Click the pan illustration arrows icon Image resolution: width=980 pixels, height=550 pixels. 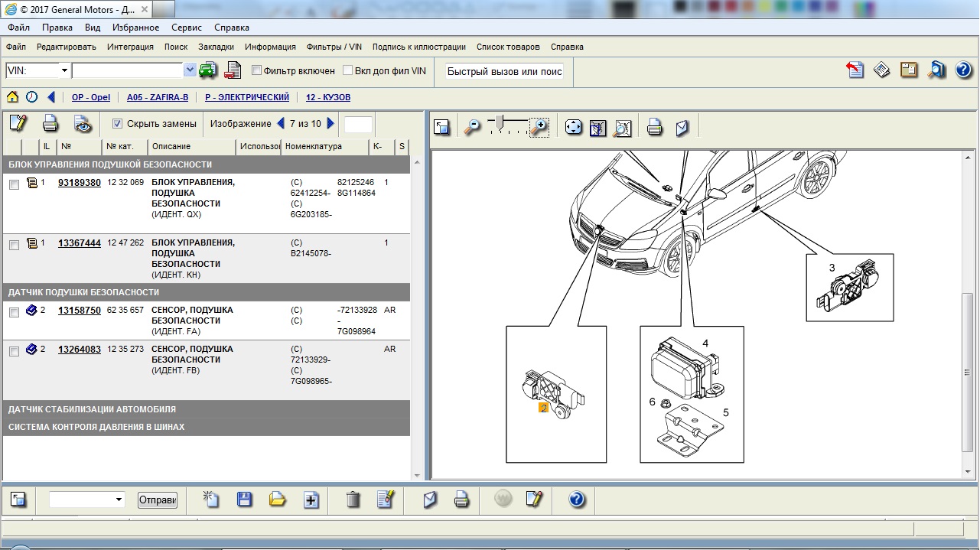[574, 127]
